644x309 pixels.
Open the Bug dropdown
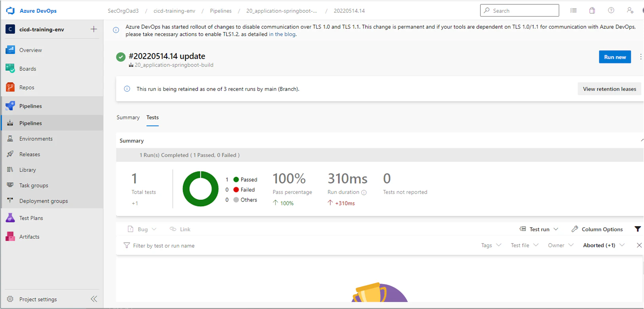(x=142, y=229)
